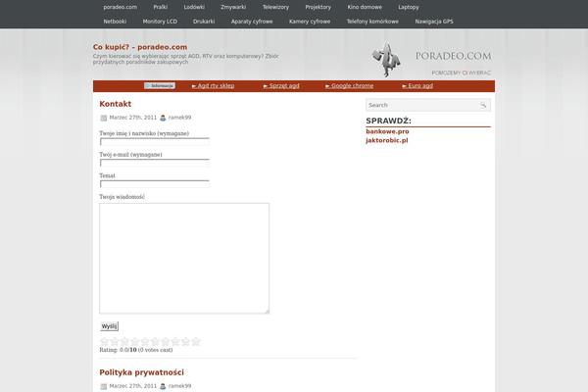Screen dimensions: 588x392
Task: Go to Monitory LCD
Action: point(160,22)
